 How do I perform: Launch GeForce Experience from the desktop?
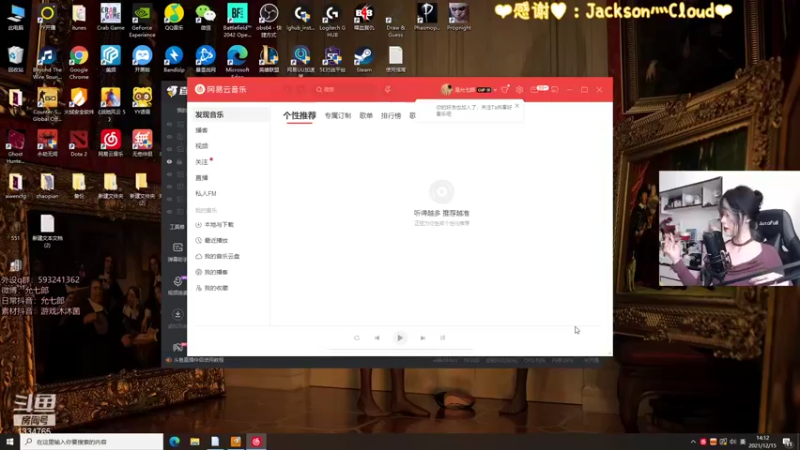tap(142, 20)
